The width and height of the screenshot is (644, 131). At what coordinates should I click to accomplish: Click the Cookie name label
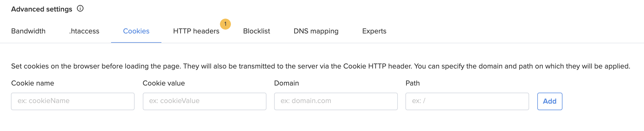(x=33, y=83)
